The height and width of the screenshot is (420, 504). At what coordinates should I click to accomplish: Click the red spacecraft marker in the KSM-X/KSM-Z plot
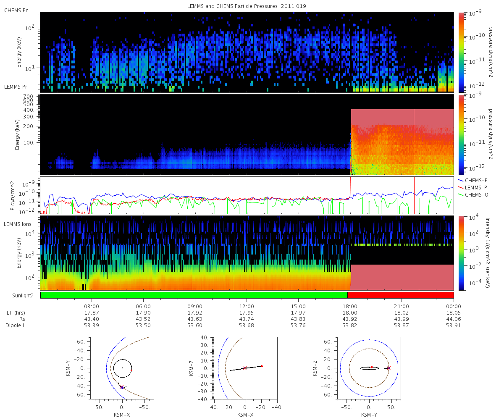(x=262, y=366)
